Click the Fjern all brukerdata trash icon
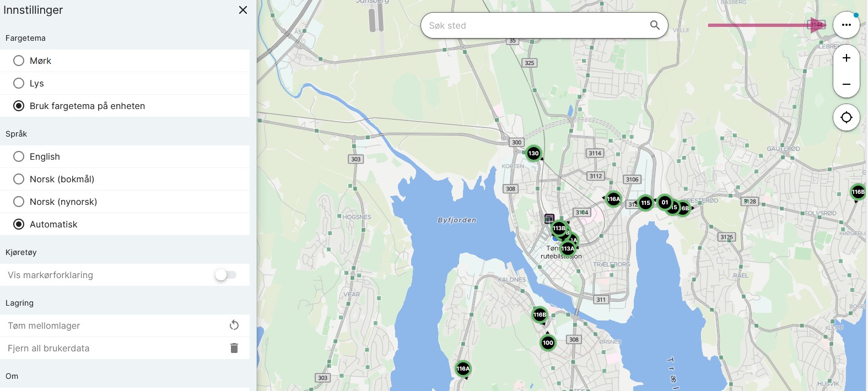The height and width of the screenshot is (391, 868). click(234, 348)
